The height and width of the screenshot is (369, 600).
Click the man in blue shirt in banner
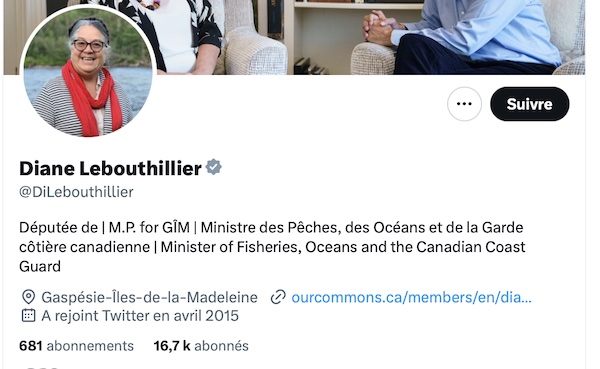pos(471,36)
